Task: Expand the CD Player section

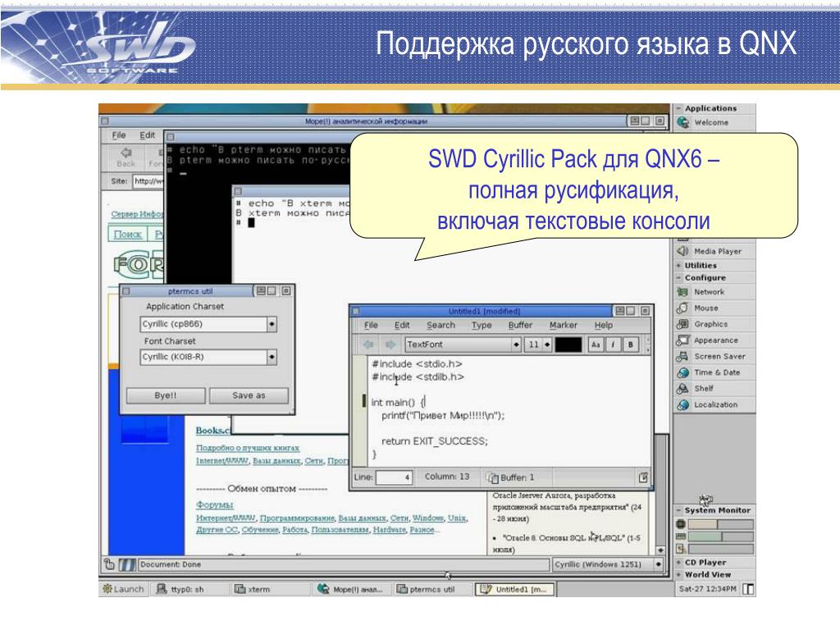Action: [678, 563]
